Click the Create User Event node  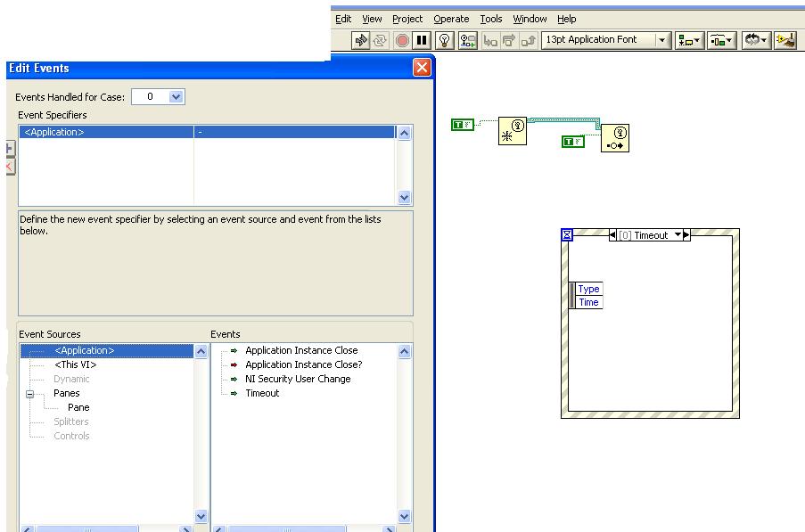[513, 131]
